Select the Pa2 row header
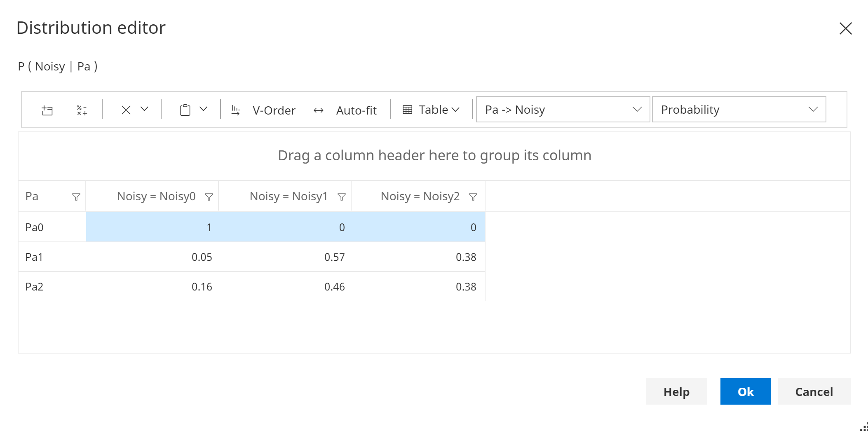This screenshot has width=868, height=431. [35, 287]
